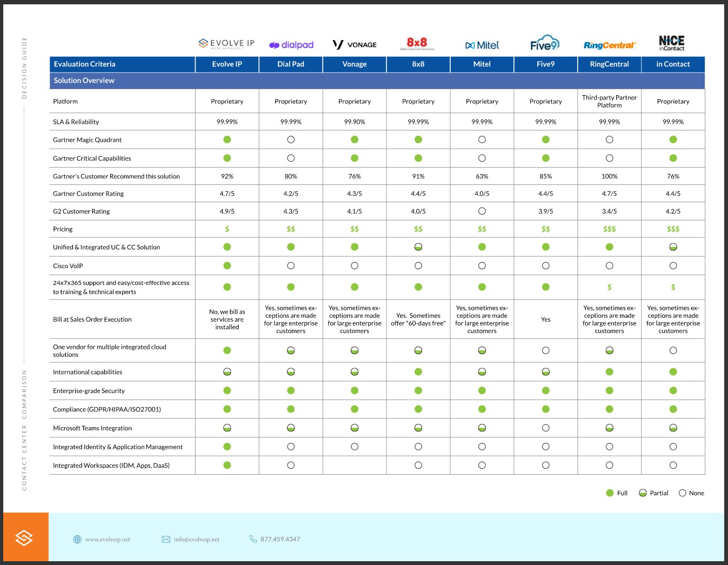The image size is (728, 565).
Task: Click in Contact's empty circle for One vendor row
Action: click(673, 350)
